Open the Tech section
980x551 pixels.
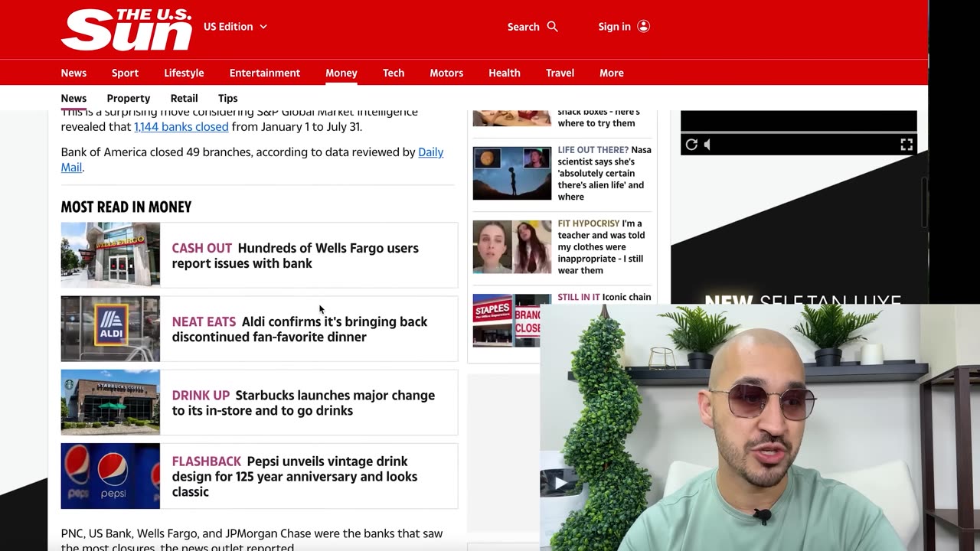coord(394,73)
